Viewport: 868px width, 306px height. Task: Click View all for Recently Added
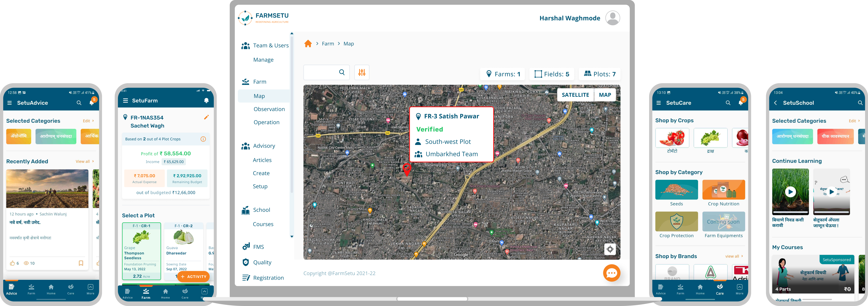click(85, 161)
